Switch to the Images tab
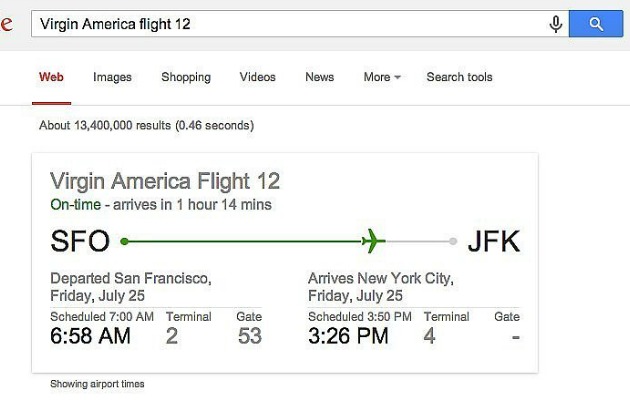 coord(112,77)
